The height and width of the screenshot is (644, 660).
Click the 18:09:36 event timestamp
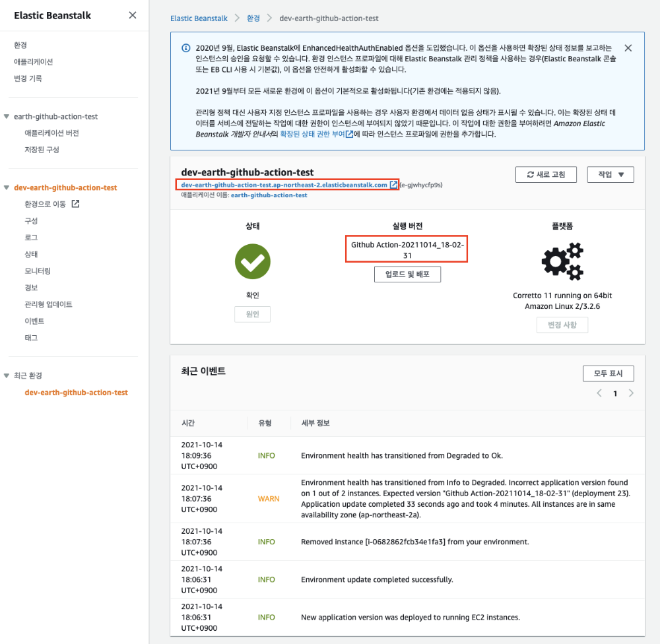[201, 456]
